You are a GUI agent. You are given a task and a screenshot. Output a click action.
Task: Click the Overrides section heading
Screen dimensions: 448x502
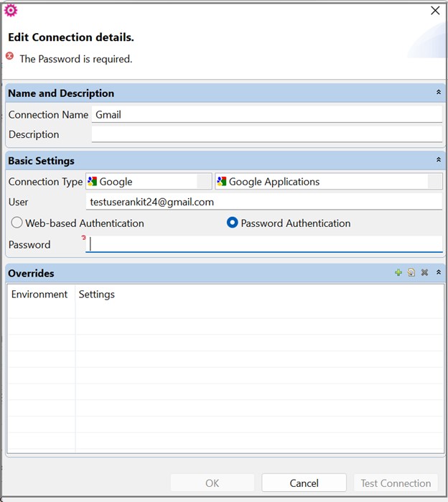click(31, 273)
